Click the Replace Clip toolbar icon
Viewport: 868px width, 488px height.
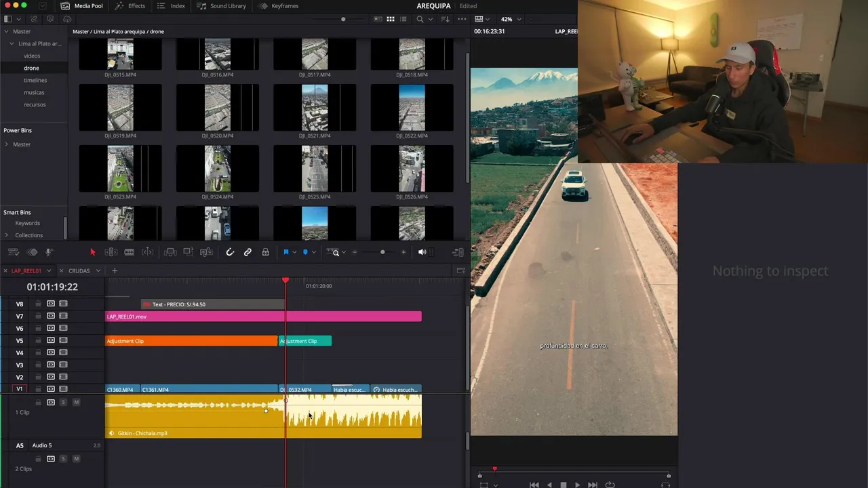click(x=207, y=252)
